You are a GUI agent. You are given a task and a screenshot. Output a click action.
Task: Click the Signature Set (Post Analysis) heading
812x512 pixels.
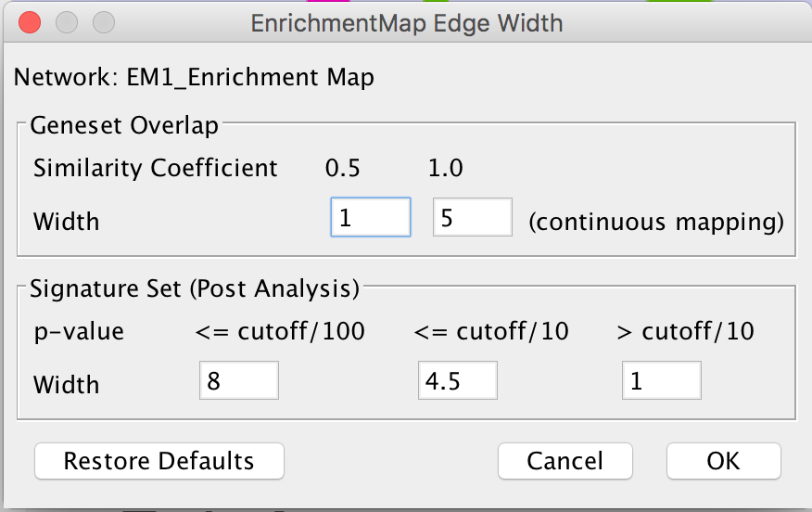(195, 288)
